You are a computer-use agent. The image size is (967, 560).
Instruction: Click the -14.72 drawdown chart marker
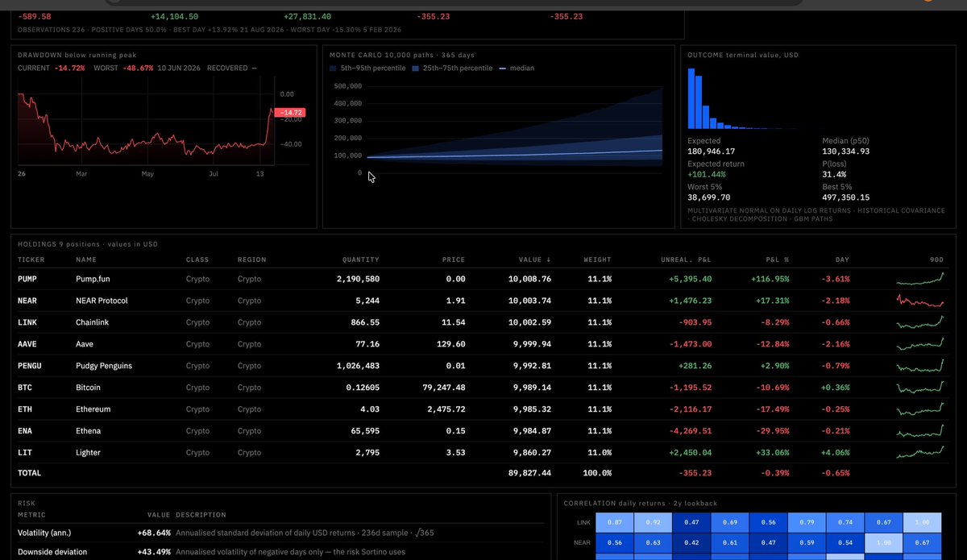click(x=290, y=113)
